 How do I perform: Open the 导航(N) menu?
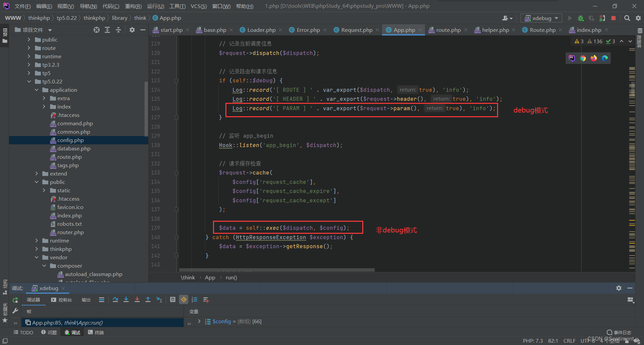pos(88,6)
